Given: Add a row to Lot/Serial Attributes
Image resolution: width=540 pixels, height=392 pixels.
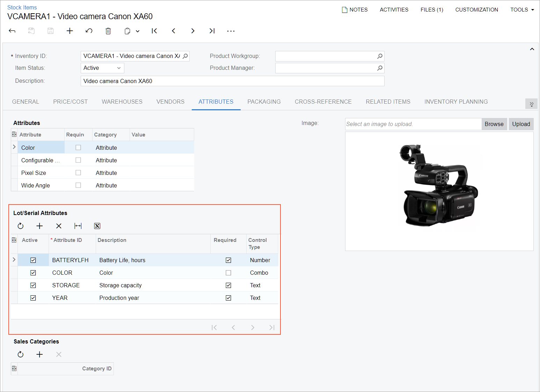Looking at the screenshot, I should (39, 226).
